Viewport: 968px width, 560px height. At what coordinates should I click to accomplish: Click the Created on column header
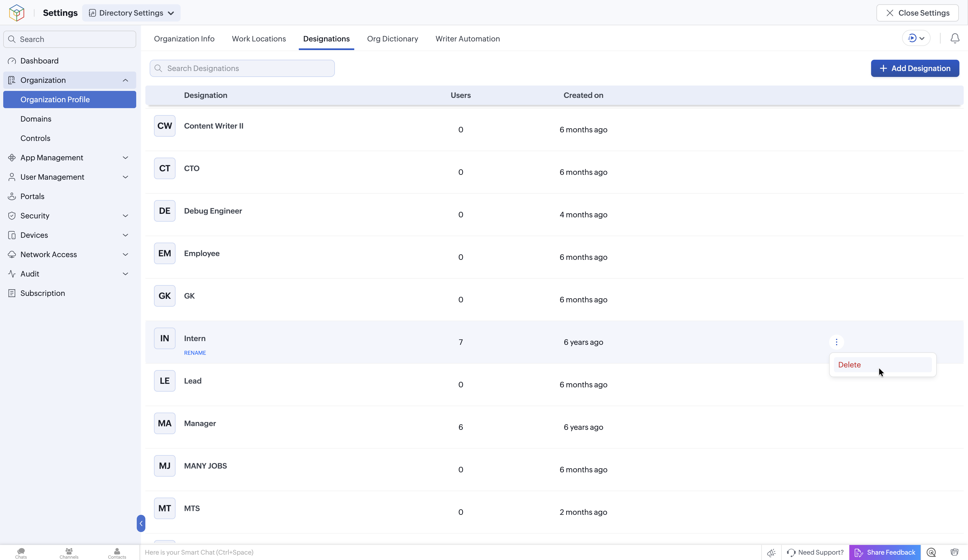click(x=583, y=95)
